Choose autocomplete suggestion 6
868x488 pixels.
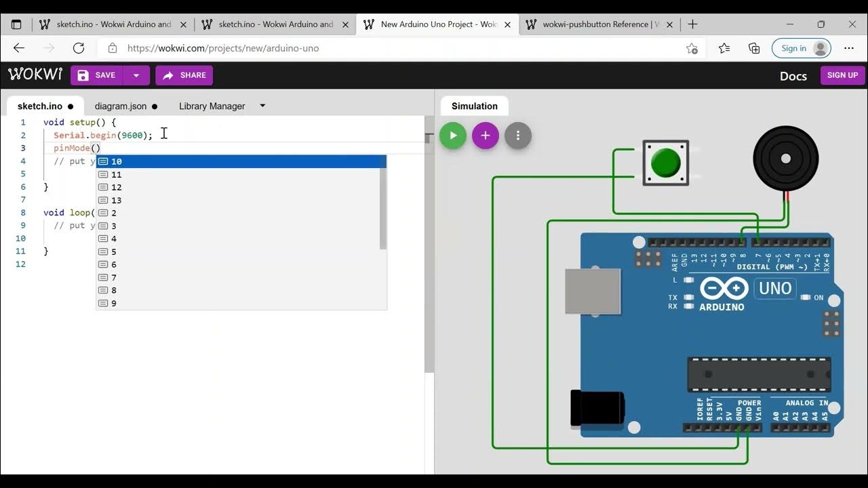(241, 264)
